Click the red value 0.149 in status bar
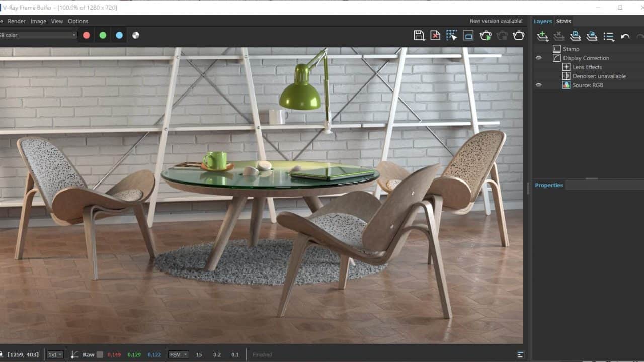Screen dimensions: 644x362 tap(114, 354)
